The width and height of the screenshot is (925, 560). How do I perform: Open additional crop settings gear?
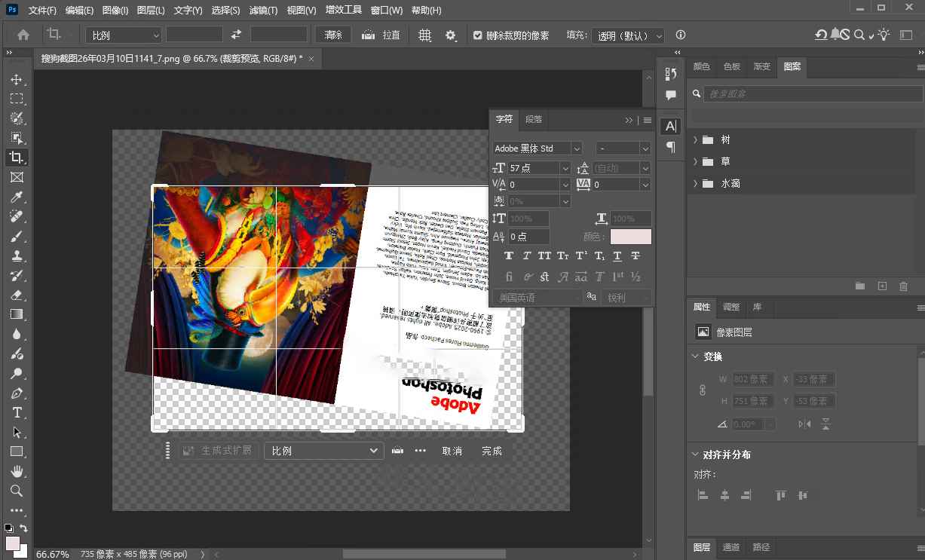tap(451, 35)
